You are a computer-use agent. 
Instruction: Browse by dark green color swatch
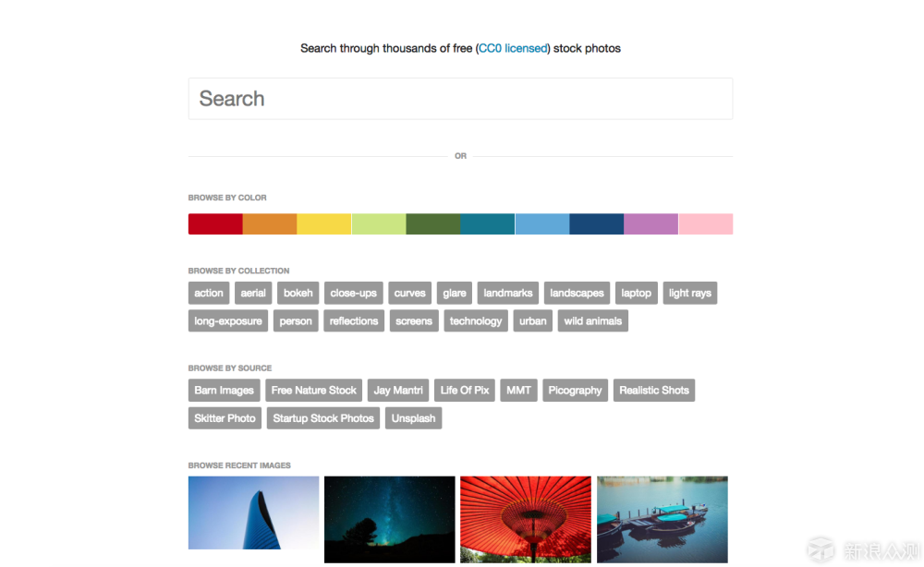432,224
